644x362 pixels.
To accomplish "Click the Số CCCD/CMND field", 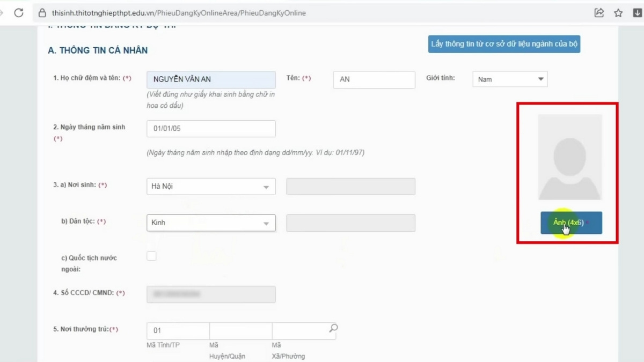I will coord(210,294).
